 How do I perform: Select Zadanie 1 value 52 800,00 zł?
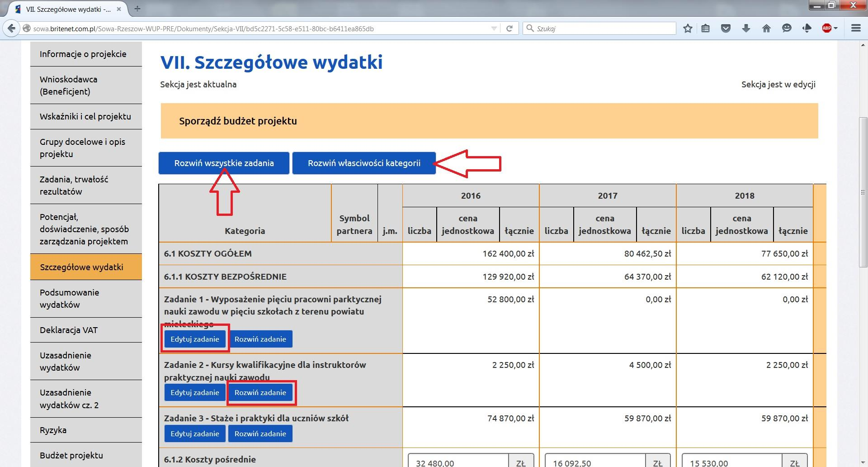(x=511, y=299)
